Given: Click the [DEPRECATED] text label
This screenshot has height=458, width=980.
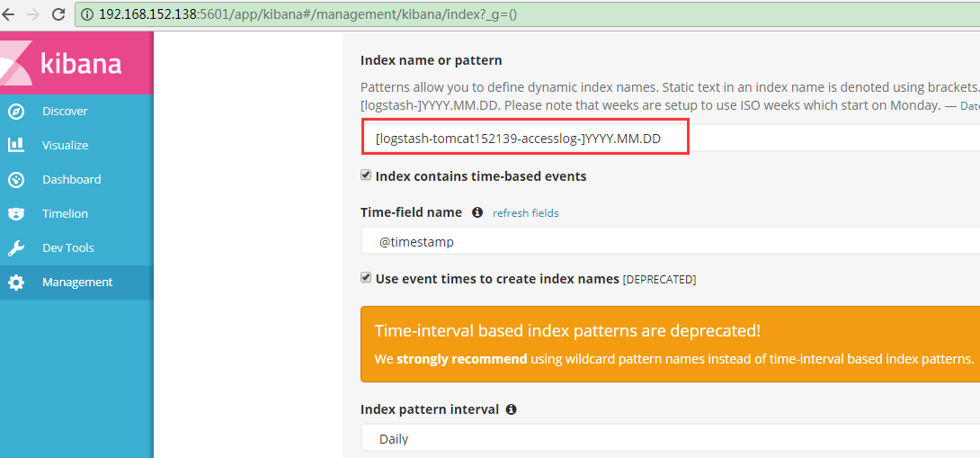Looking at the screenshot, I should click(659, 280).
